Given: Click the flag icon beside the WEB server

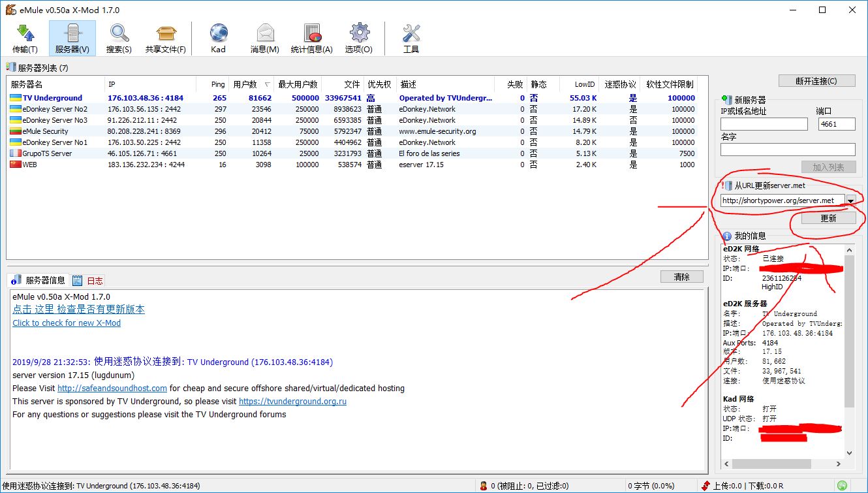Looking at the screenshot, I should [x=16, y=165].
